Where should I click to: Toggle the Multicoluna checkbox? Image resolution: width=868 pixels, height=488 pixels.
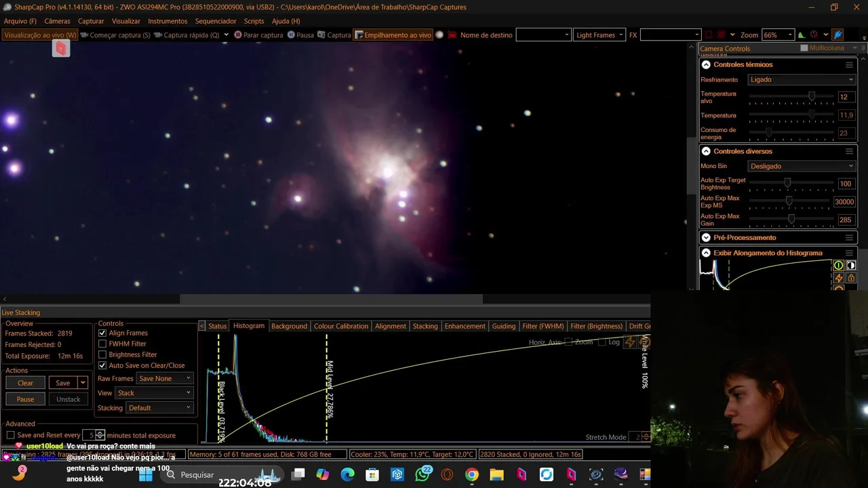coord(804,48)
